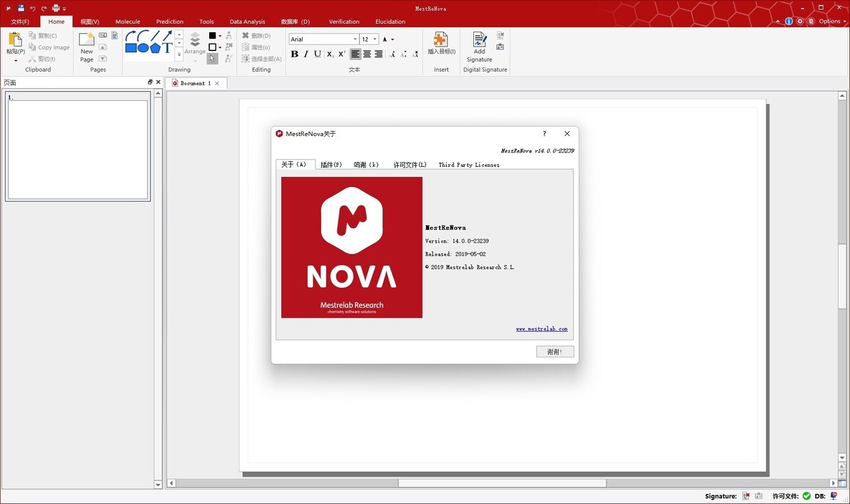
Task: Click the Redo arrow in title bar
Action: 44,8
